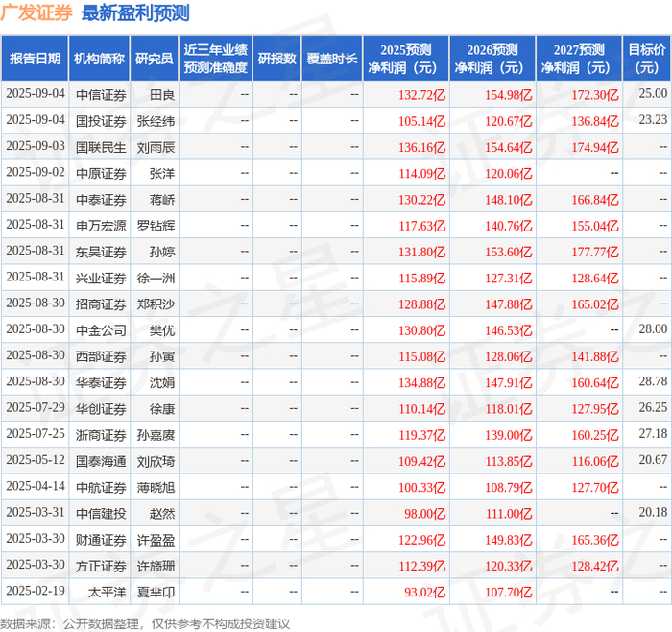
Task: Click the 目标价 column header
Action: tap(647, 59)
